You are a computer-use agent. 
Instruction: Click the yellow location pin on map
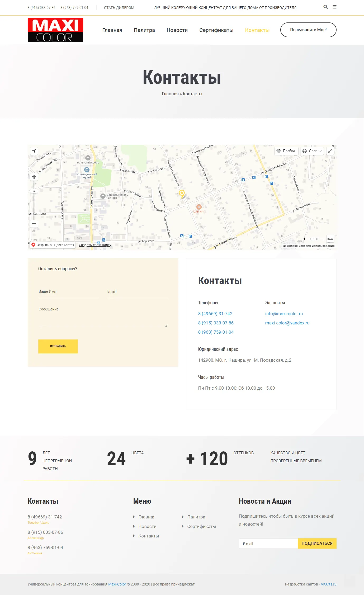coord(182,193)
